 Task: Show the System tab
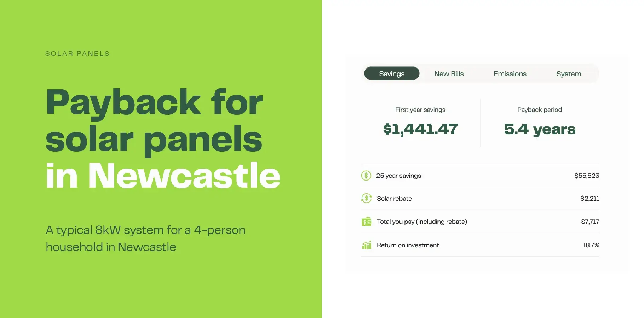click(x=568, y=73)
